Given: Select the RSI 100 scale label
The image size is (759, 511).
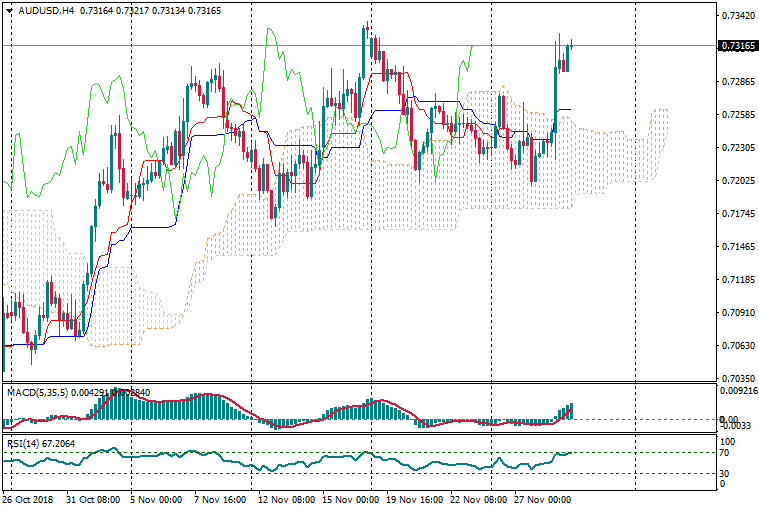Looking at the screenshot, I should tap(728, 441).
